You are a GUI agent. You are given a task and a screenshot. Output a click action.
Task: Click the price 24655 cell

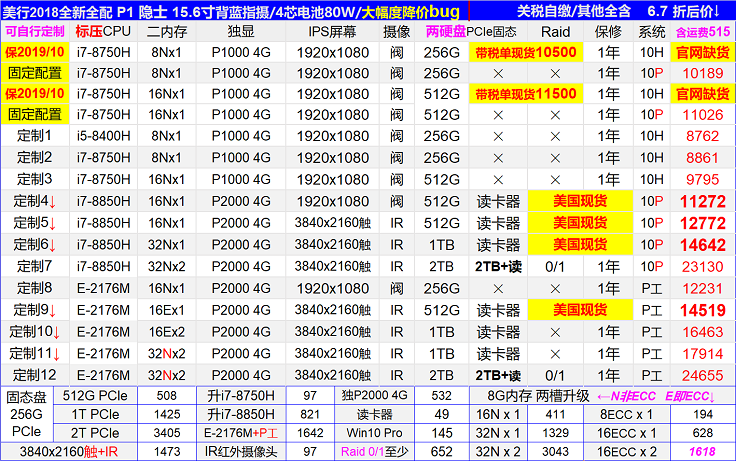click(x=702, y=375)
